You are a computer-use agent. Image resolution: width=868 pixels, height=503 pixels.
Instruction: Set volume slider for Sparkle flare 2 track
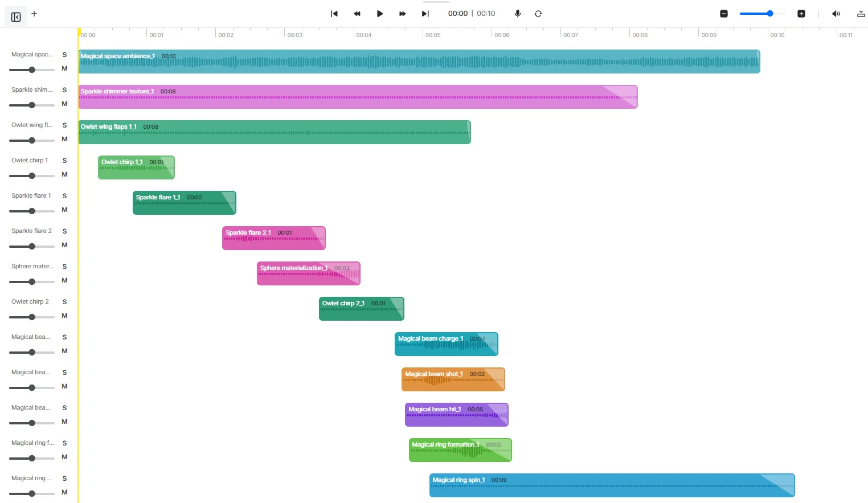coord(32,247)
